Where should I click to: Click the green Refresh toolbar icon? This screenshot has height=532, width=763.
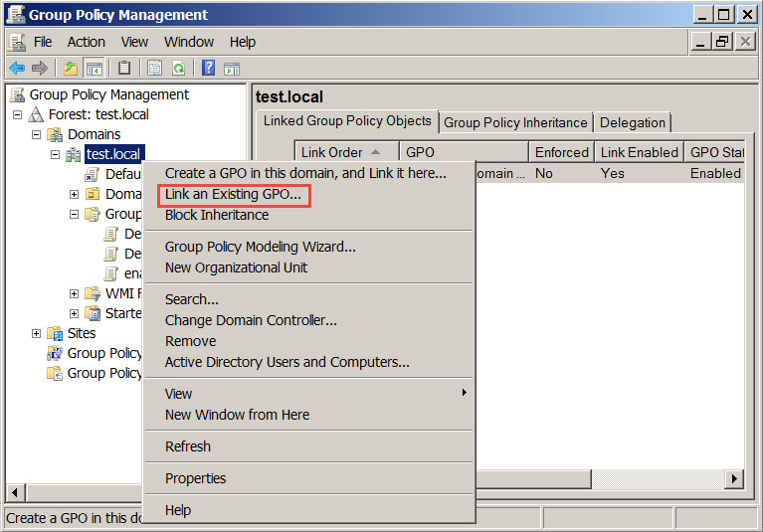179,68
